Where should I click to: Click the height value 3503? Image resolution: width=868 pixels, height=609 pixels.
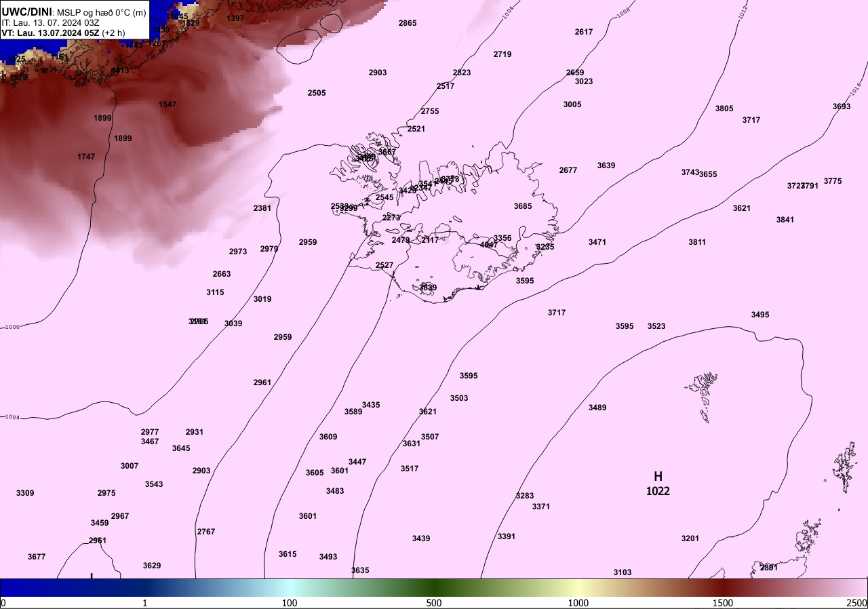pos(459,398)
